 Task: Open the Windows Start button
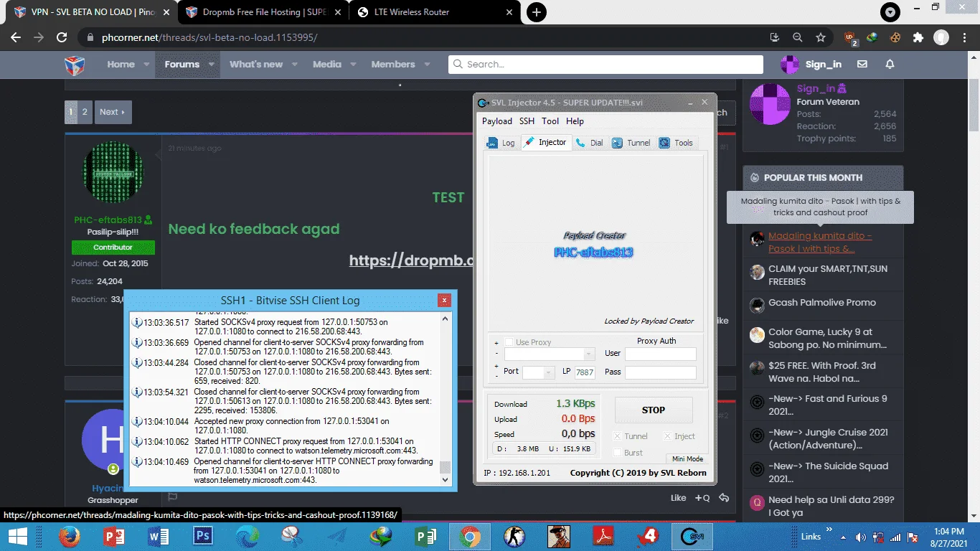17,536
